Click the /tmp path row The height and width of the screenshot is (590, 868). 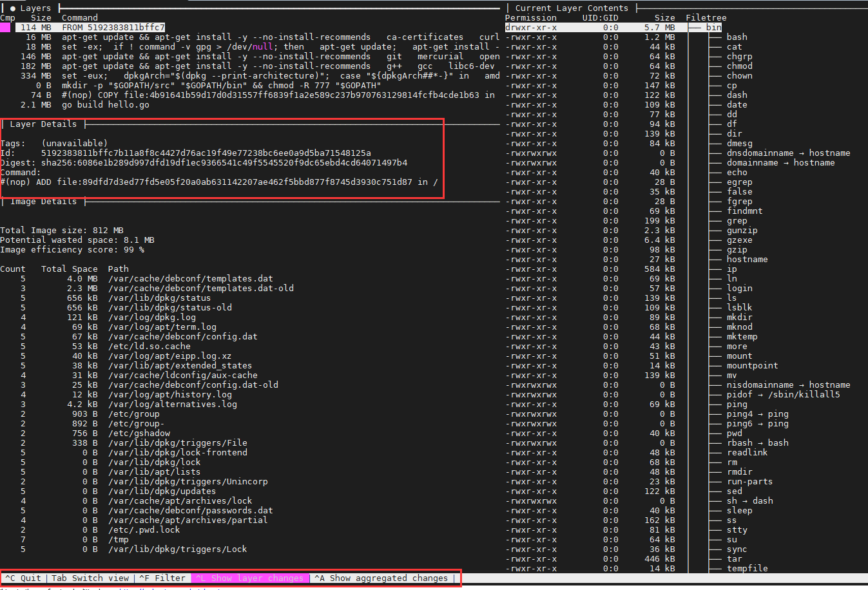click(119, 540)
